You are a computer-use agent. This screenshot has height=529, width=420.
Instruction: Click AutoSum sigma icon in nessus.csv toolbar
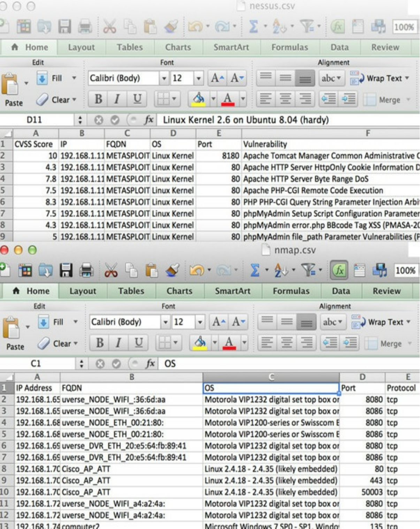(x=254, y=27)
